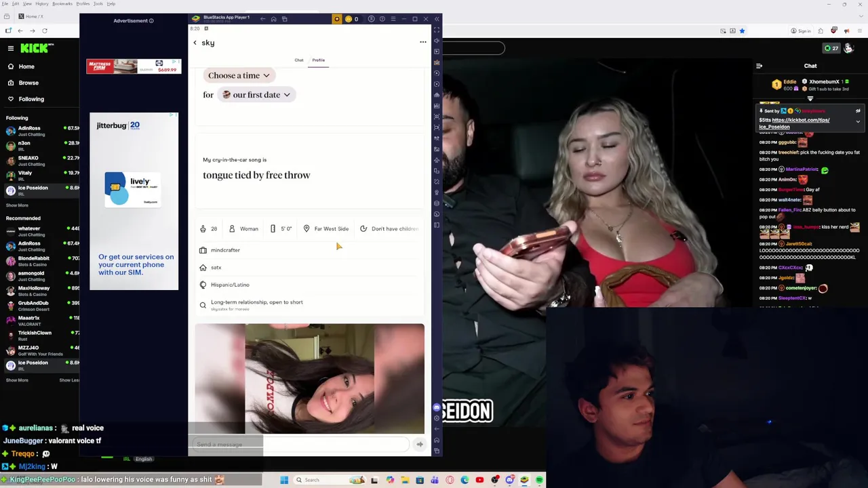Click BlueStacks back navigation arrow
Screen dimensions: 868x488
pos(262,19)
